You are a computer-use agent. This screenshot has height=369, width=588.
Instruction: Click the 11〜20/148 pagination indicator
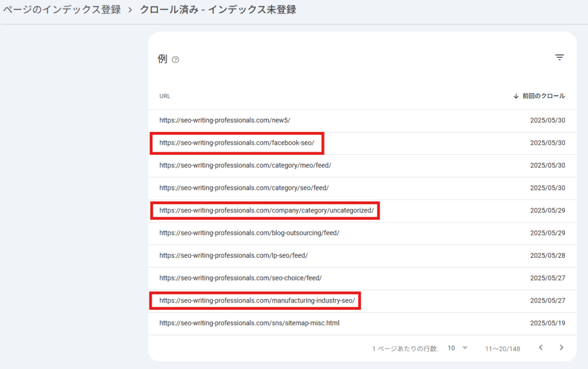point(502,348)
